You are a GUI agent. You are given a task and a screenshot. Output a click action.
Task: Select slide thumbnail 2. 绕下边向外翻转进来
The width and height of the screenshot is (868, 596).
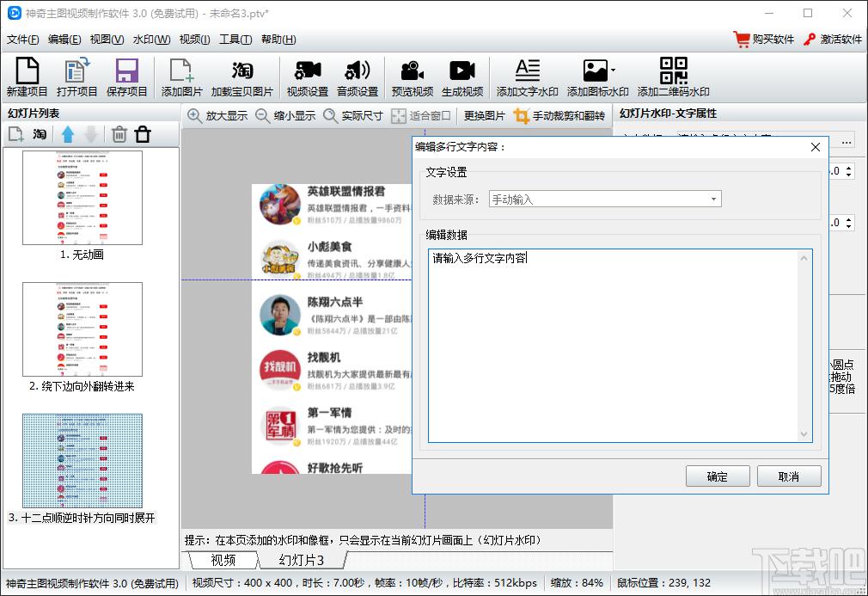[x=83, y=329]
